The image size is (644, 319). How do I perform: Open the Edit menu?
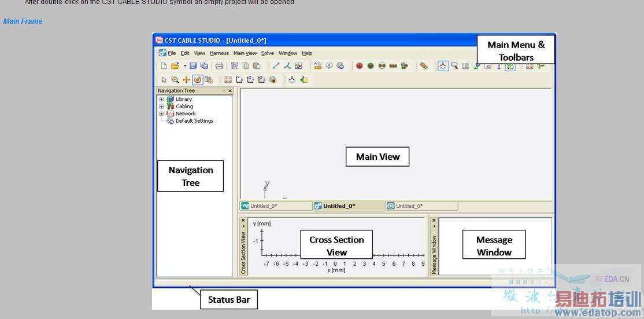pos(185,53)
